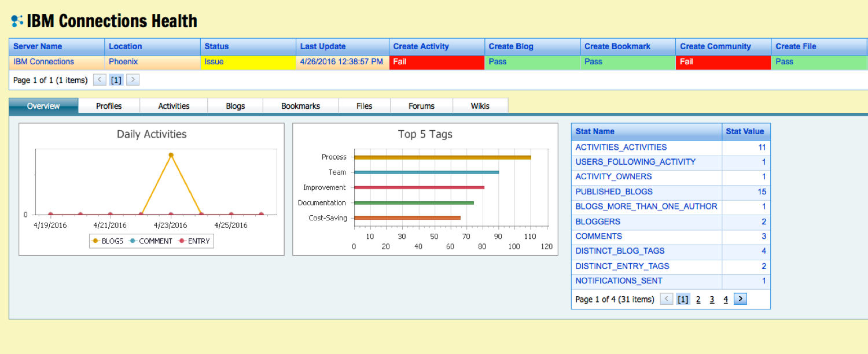Image resolution: width=868 pixels, height=354 pixels.
Task: Select page [1] in stats pager
Action: (x=683, y=299)
